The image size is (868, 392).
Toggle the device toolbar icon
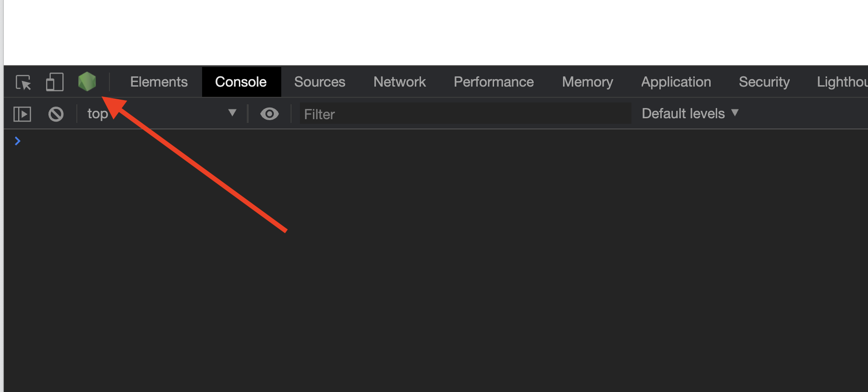coord(54,82)
